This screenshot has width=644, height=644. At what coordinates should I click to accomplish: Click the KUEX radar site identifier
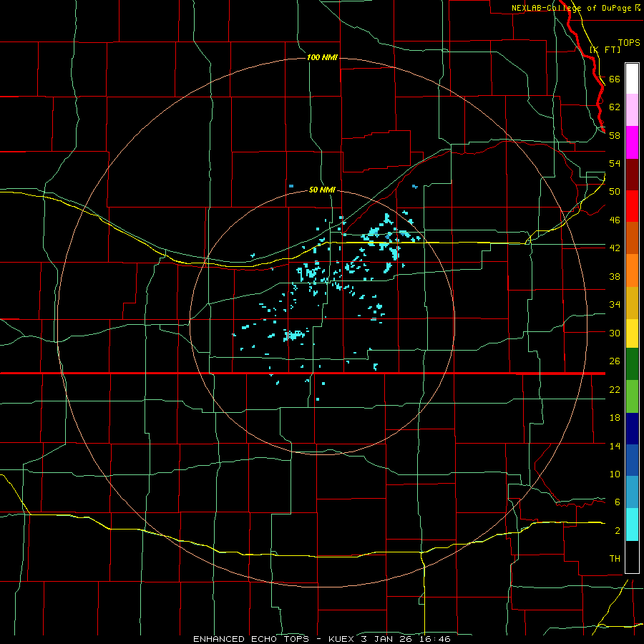point(343,639)
